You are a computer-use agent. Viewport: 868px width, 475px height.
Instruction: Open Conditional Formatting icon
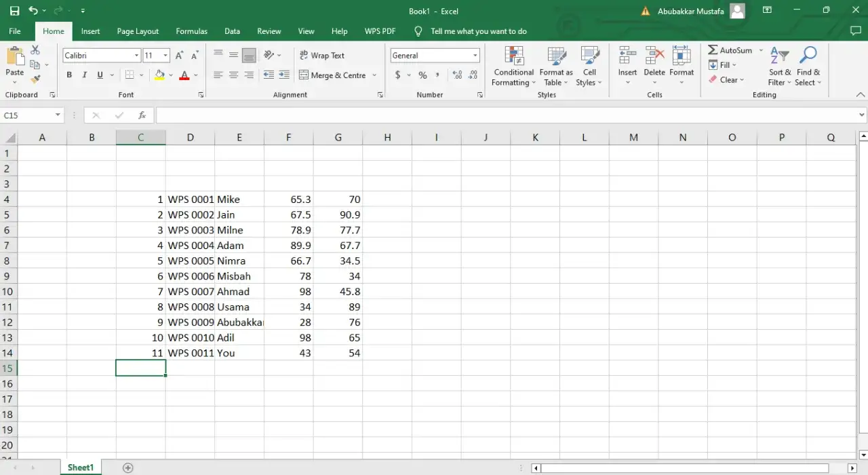(513, 57)
